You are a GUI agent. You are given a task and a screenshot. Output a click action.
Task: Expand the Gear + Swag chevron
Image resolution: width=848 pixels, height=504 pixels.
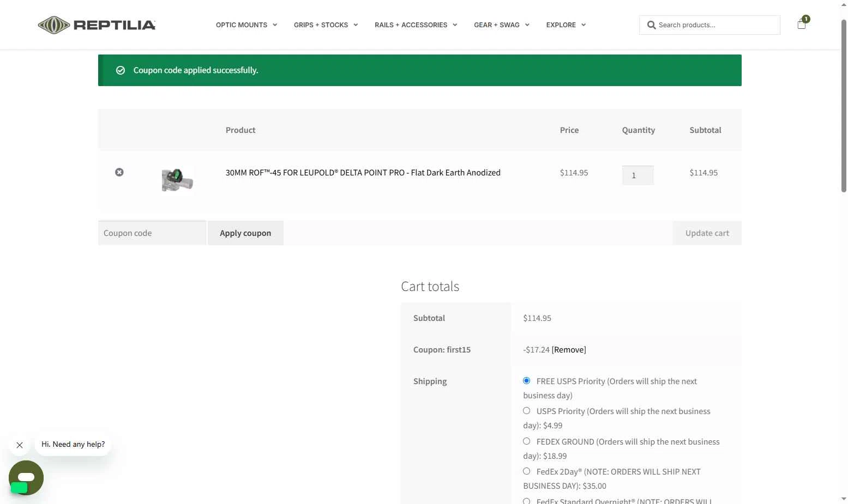[x=527, y=25]
